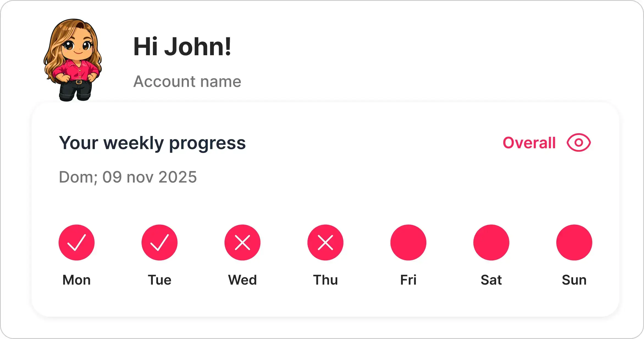Select Wednesday's missed X circle
Screen dimensions: 644x339
pyautogui.click(x=242, y=242)
